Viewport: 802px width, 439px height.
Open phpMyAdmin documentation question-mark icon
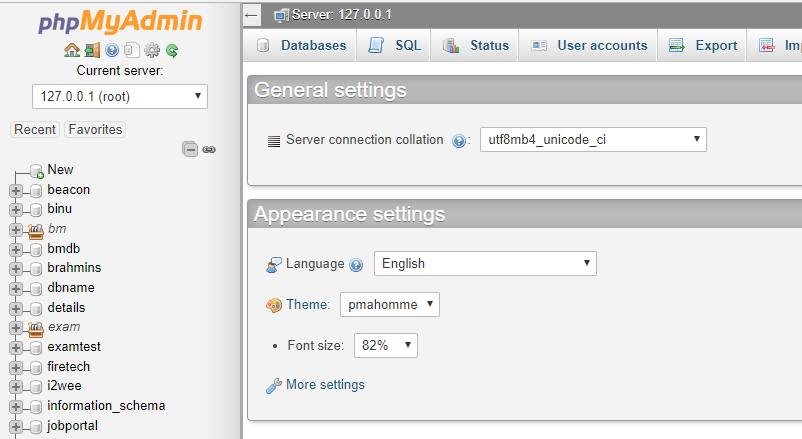(112, 50)
